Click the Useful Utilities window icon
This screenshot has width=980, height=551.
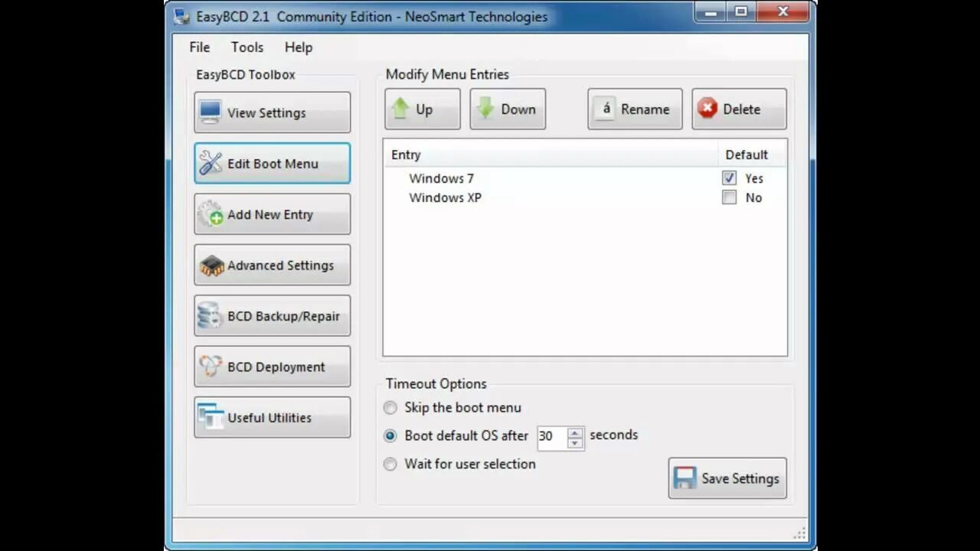[x=211, y=416]
